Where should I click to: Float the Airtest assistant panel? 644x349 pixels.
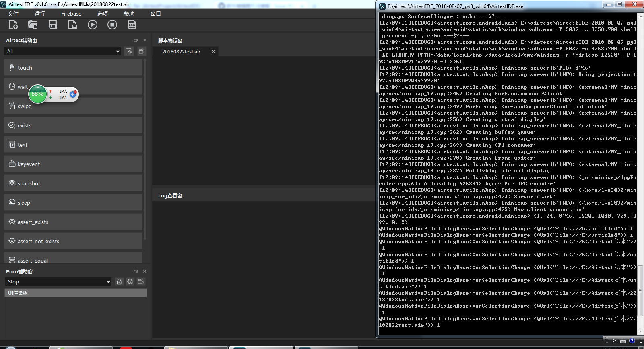pyautogui.click(x=136, y=40)
